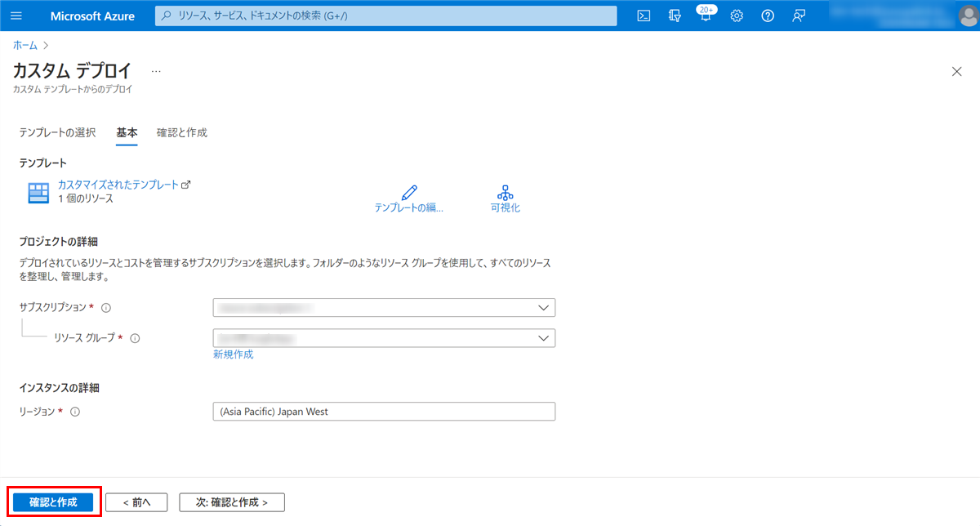This screenshot has width=980, height=526.
Task: Open the ellipsis menu beside カスタム デプロイ
Action: [156, 71]
